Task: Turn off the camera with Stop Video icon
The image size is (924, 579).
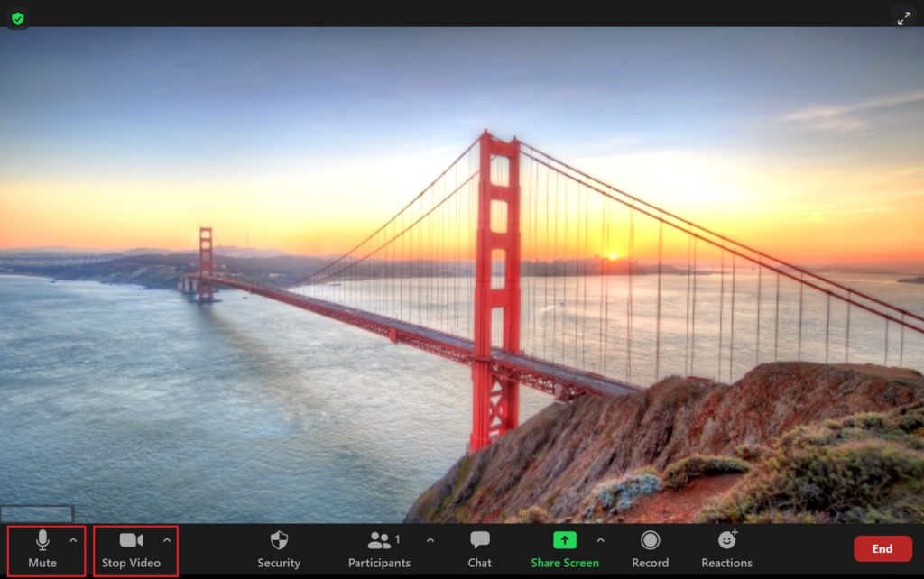Action: tap(131, 540)
